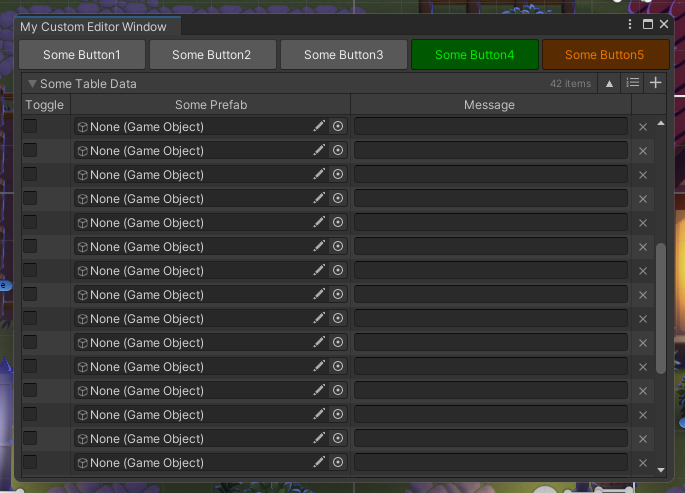
Task: Click the first row's Message text field
Action: [x=490, y=127]
